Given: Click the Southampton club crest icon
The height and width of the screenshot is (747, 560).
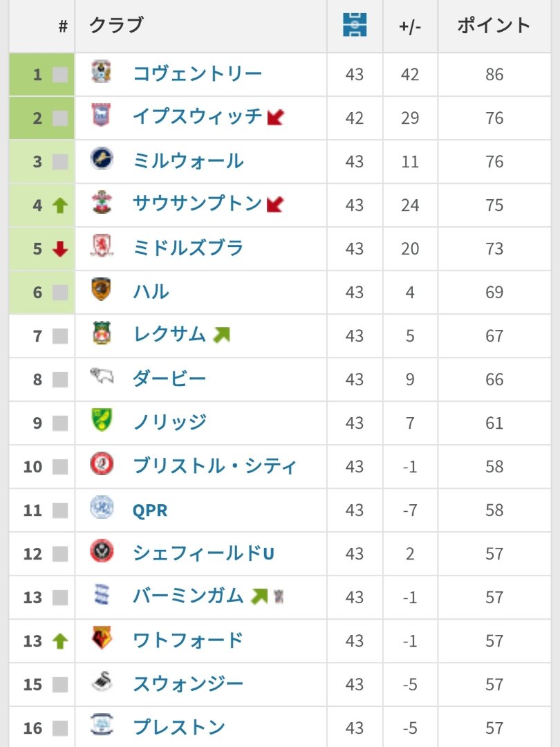Looking at the screenshot, I should (x=102, y=203).
